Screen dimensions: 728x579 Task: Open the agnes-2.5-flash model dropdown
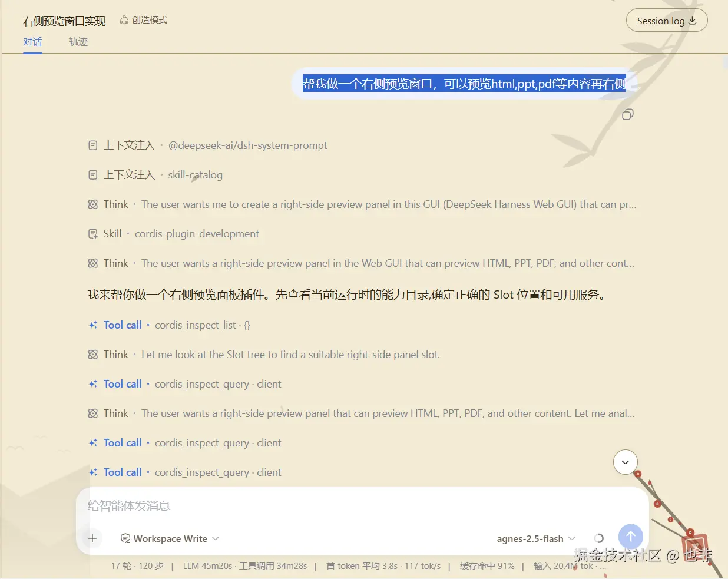[536, 538]
